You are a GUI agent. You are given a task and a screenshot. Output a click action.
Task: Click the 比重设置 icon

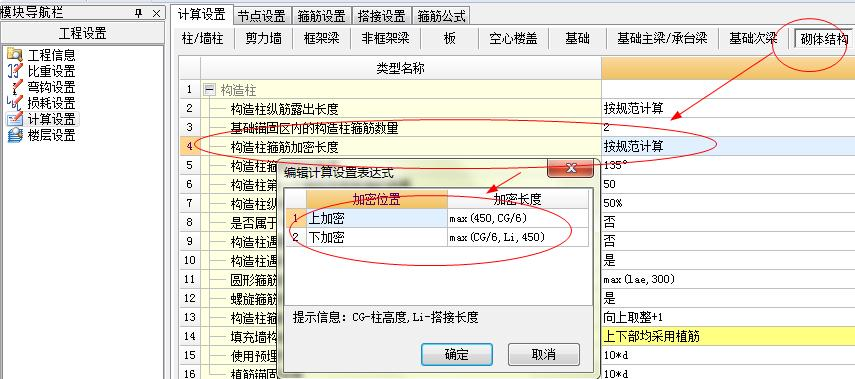pyautogui.click(x=14, y=71)
